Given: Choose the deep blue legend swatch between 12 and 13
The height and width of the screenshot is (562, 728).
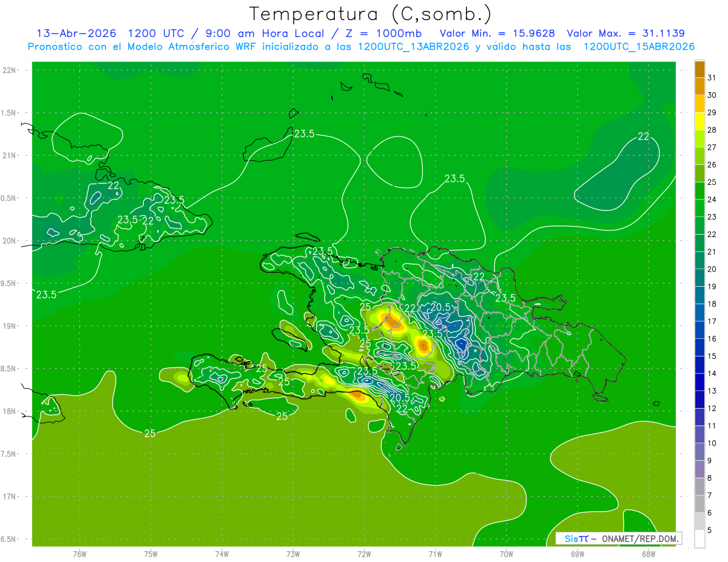Looking at the screenshot, I should tap(699, 400).
